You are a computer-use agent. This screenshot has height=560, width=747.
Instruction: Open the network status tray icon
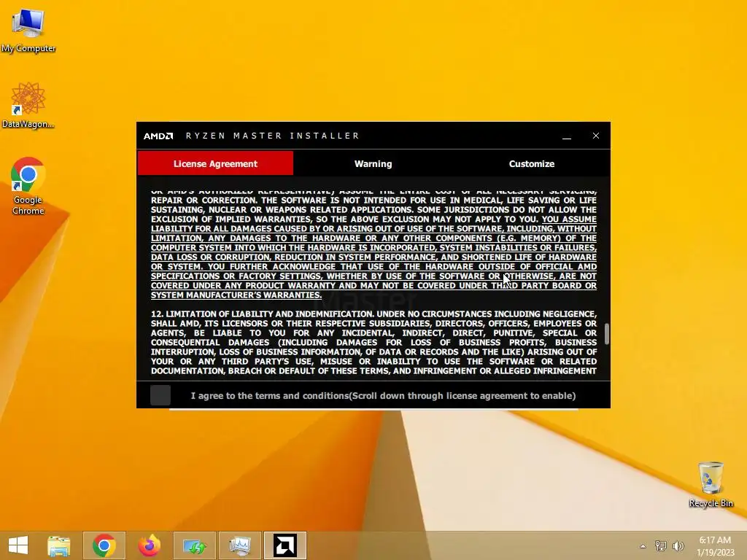(x=661, y=545)
